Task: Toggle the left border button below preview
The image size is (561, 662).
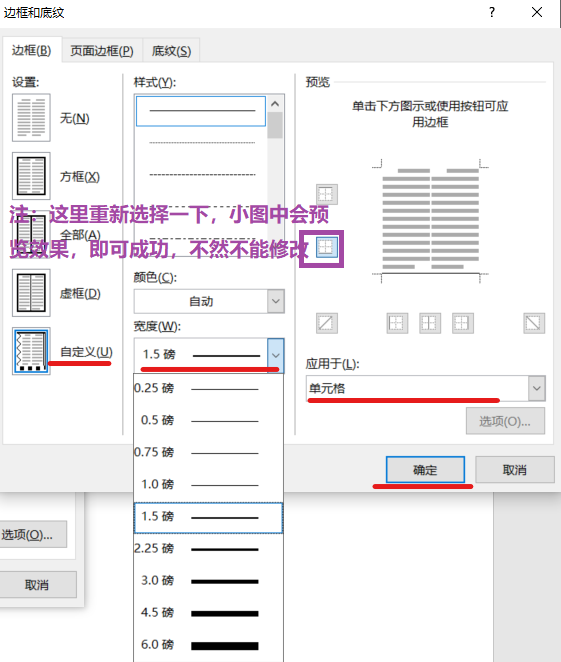Action: [x=397, y=323]
